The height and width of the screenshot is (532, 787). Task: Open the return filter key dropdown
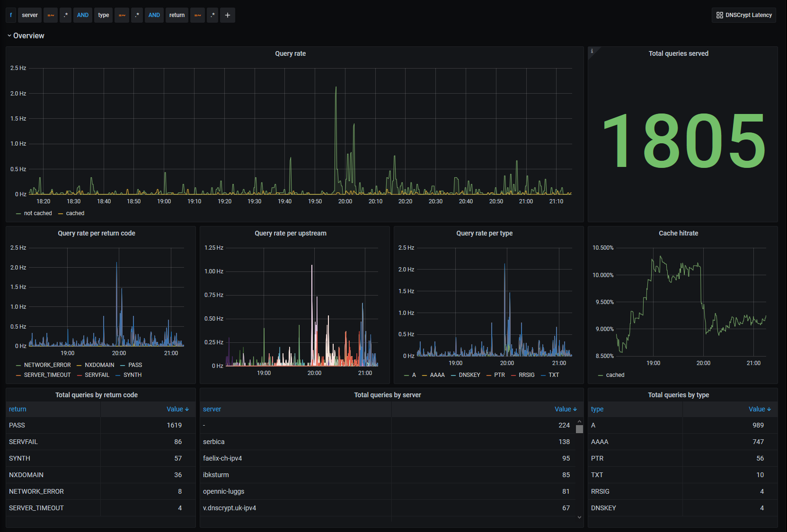point(177,15)
